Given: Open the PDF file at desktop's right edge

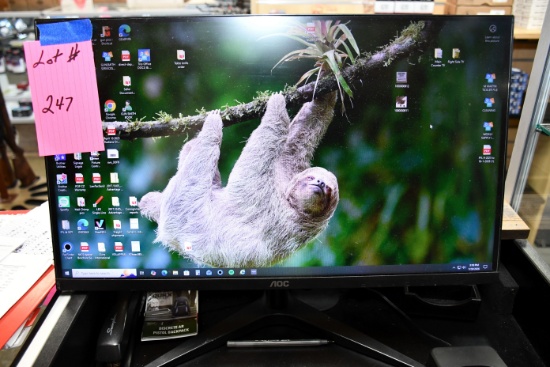Looking at the screenshot, I should click(x=487, y=150).
